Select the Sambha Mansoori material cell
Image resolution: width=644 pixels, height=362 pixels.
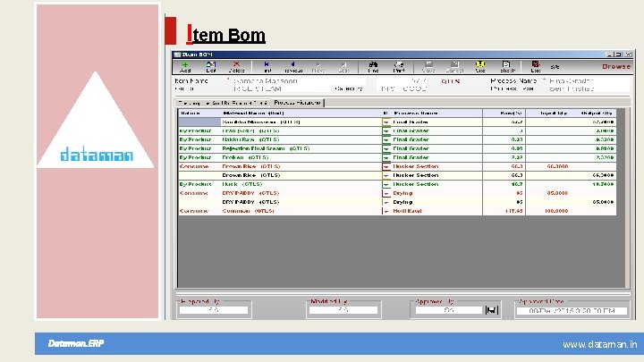(301, 122)
